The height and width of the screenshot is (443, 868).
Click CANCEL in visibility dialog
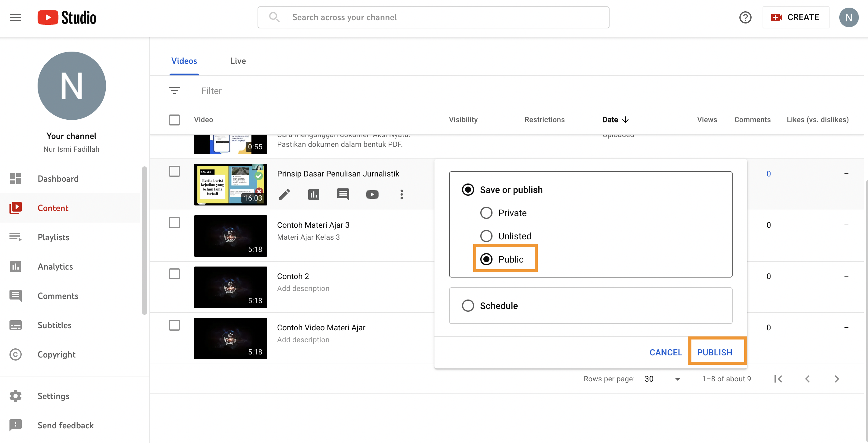[665, 352]
